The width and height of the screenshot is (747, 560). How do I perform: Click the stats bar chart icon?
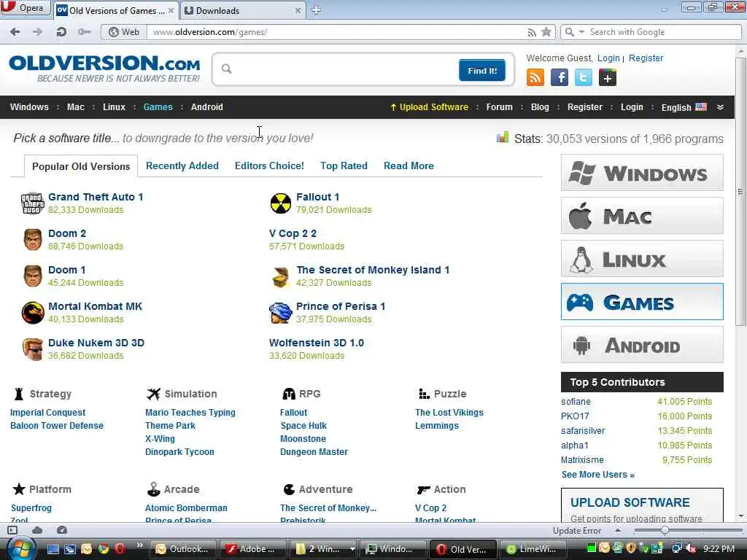pos(503,138)
